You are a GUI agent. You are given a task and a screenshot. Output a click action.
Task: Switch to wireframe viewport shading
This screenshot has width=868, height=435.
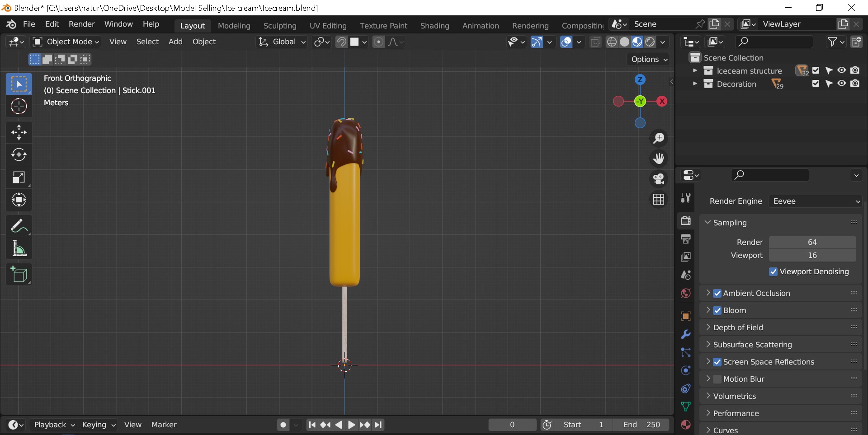click(x=612, y=42)
